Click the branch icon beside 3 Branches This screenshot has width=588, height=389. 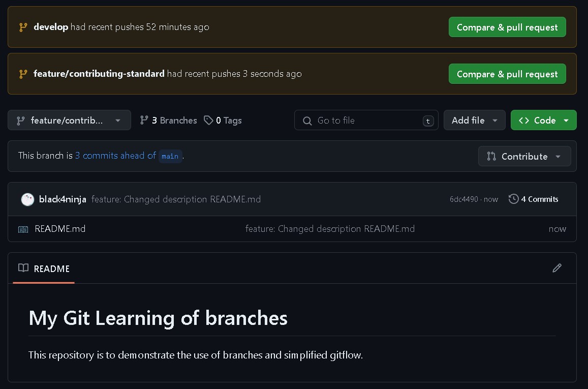[x=144, y=120]
